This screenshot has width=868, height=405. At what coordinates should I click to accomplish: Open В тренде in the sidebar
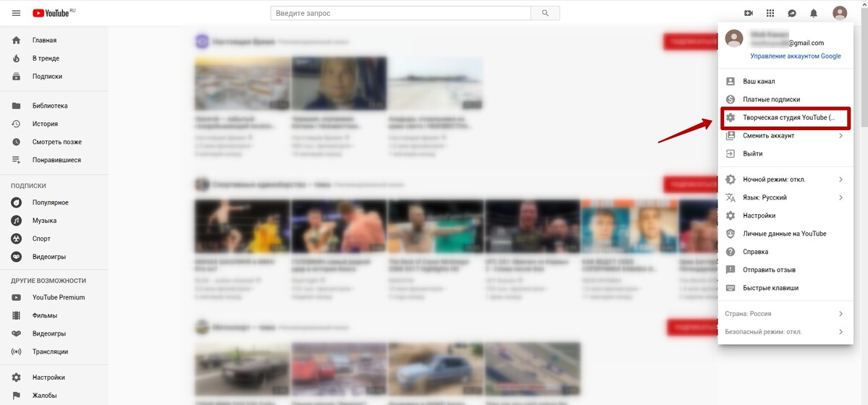54,58
